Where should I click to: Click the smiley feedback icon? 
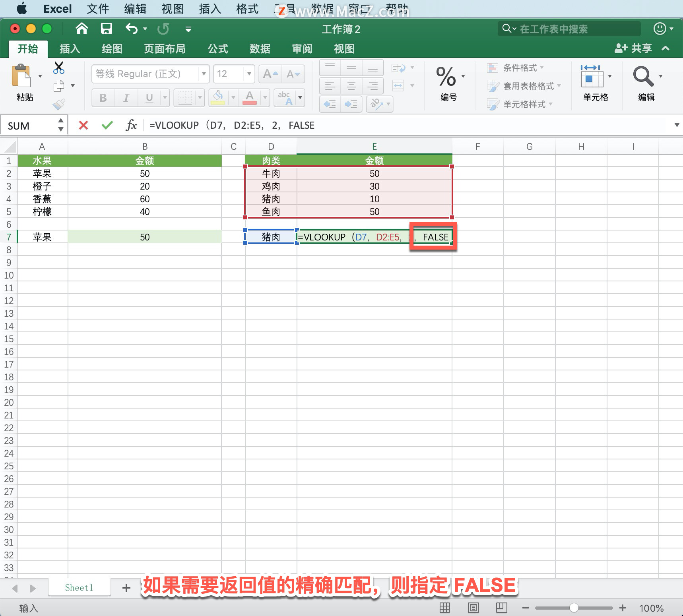tap(660, 29)
